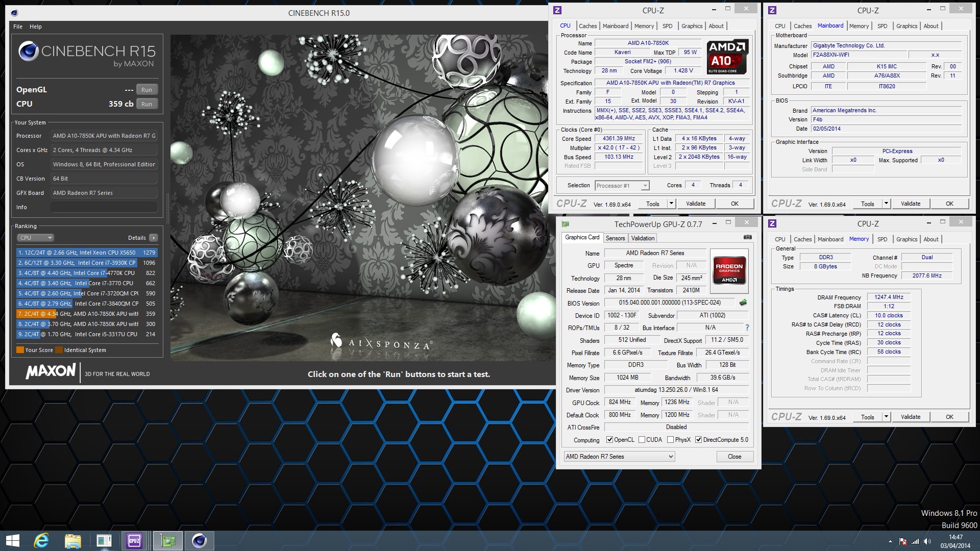Image resolution: width=980 pixels, height=551 pixels.
Task: Select ranking row Intel Core i7-4770K
Action: coord(87,273)
